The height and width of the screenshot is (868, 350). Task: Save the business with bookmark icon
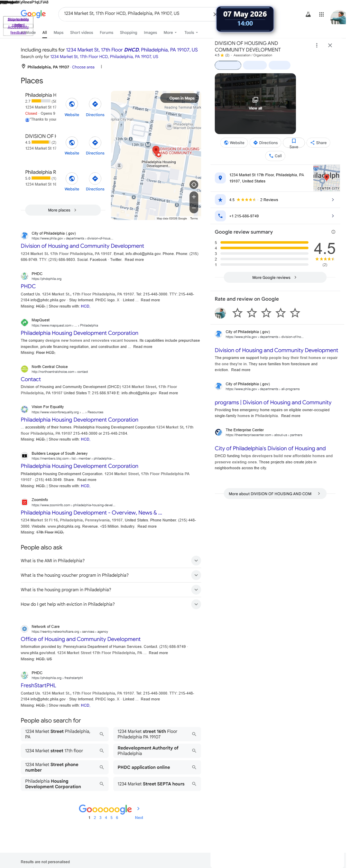294,143
